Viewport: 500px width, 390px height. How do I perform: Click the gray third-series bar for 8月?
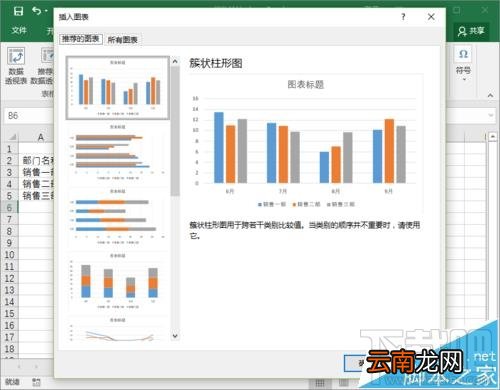348,158
